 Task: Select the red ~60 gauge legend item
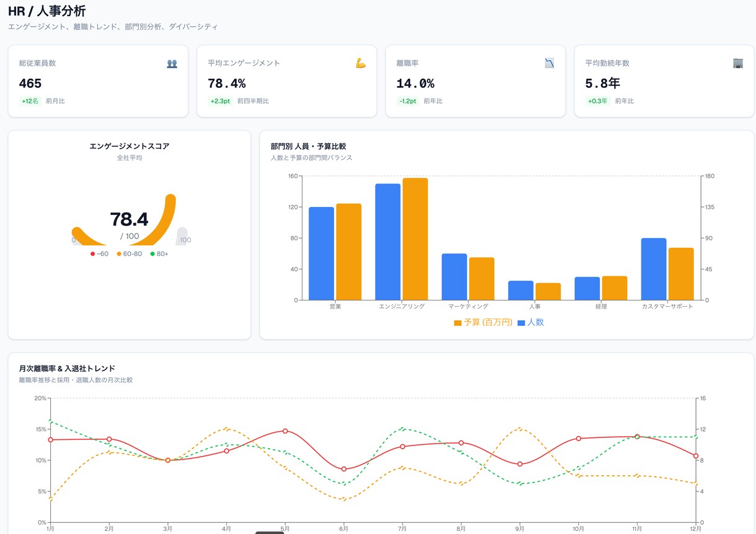100,254
